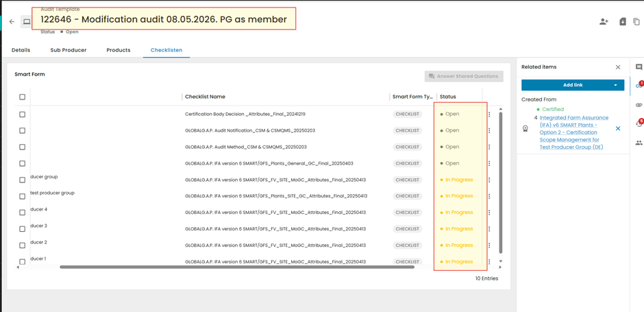The image size is (644, 312).
Task: Switch to the Products tab
Action: [119, 50]
